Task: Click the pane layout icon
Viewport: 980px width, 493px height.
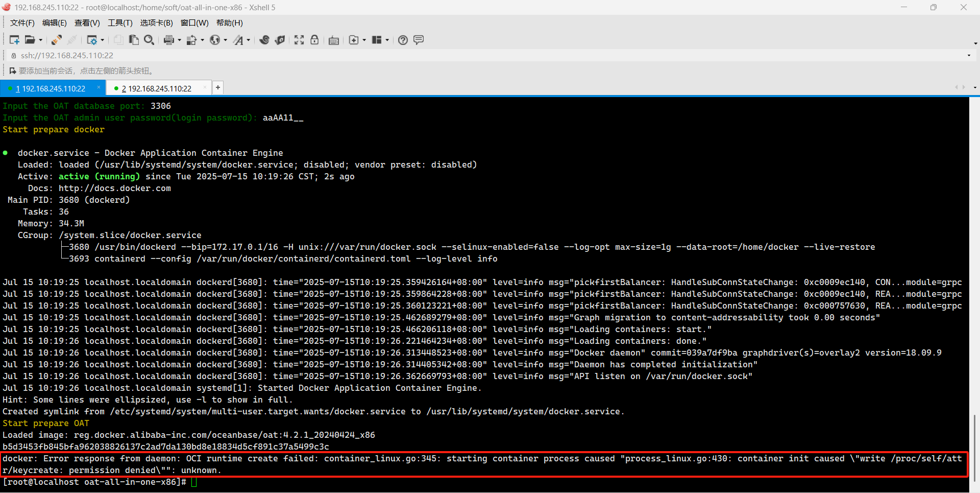Action: click(377, 40)
